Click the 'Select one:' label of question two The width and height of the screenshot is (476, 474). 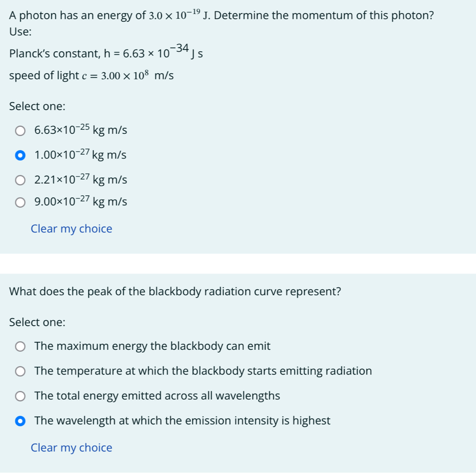click(37, 322)
